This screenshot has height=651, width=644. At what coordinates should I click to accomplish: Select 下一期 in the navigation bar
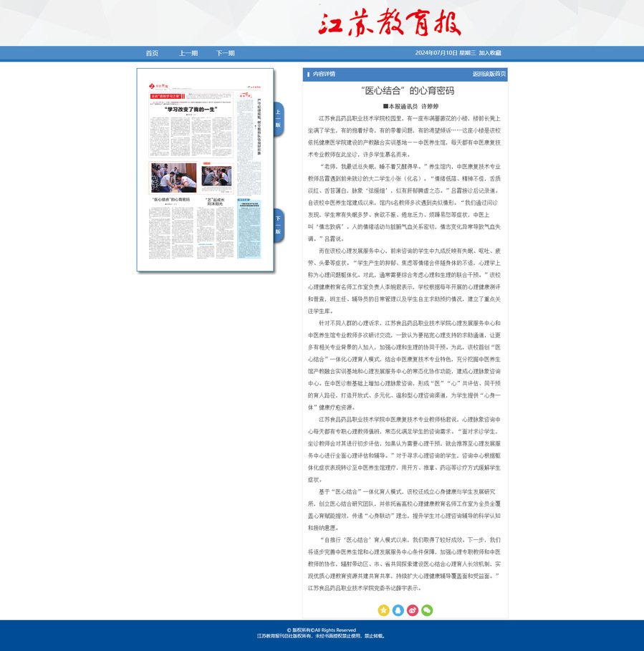point(226,53)
